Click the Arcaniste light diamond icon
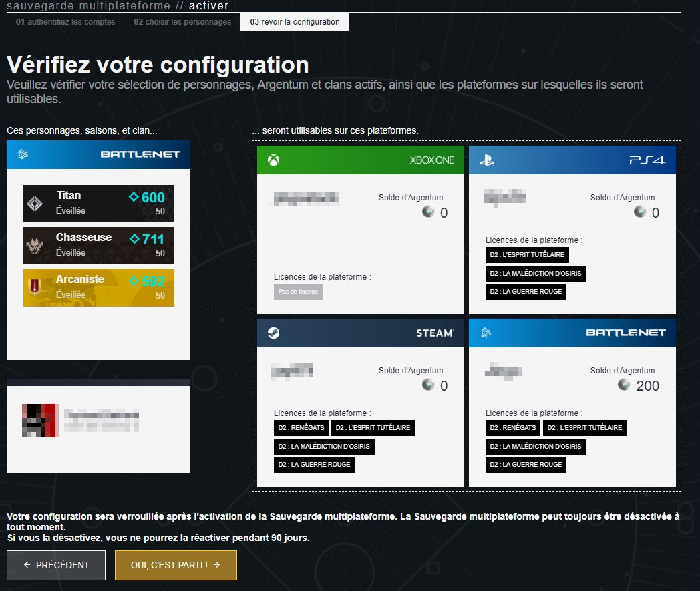 (x=134, y=280)
